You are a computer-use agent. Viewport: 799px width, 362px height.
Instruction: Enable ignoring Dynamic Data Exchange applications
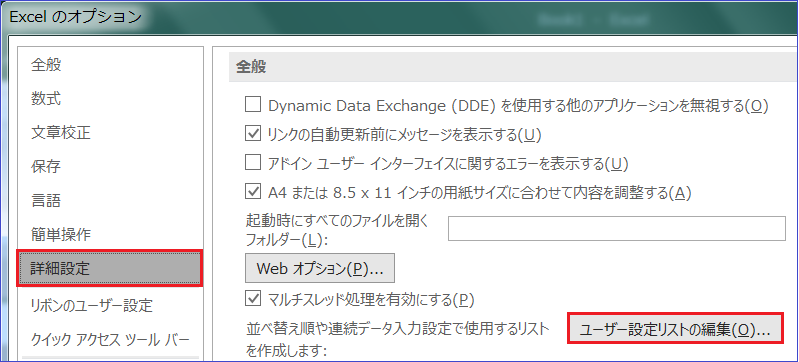(253, 105)
